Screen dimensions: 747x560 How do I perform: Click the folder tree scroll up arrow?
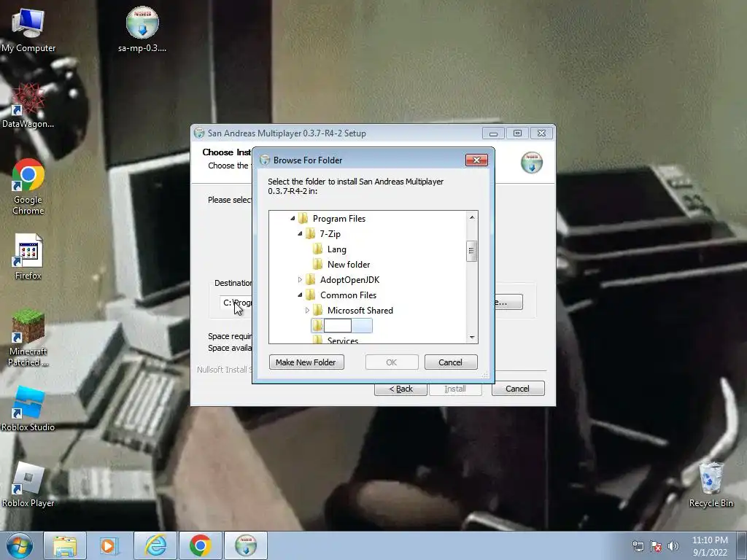472,217
